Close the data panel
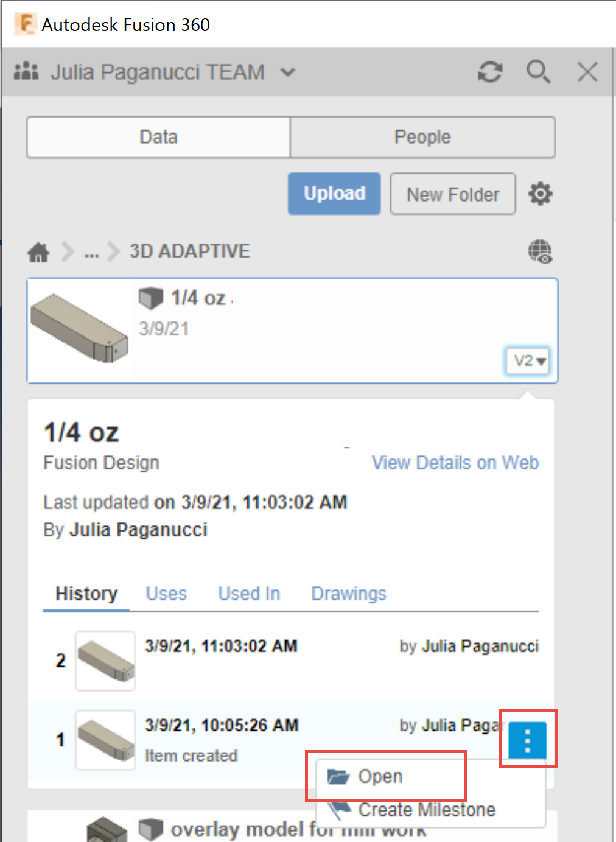Image resolution: width=616 pixels, height=842 pixels. [587, 72]
